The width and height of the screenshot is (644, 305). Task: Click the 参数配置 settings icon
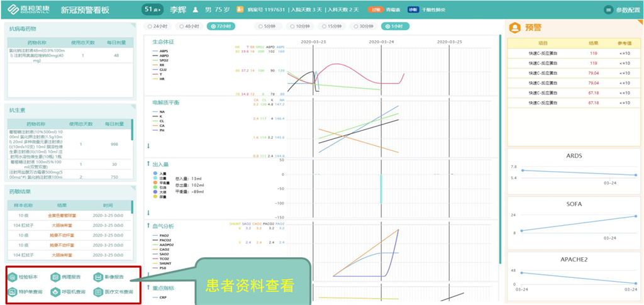[x=608, y=10]
